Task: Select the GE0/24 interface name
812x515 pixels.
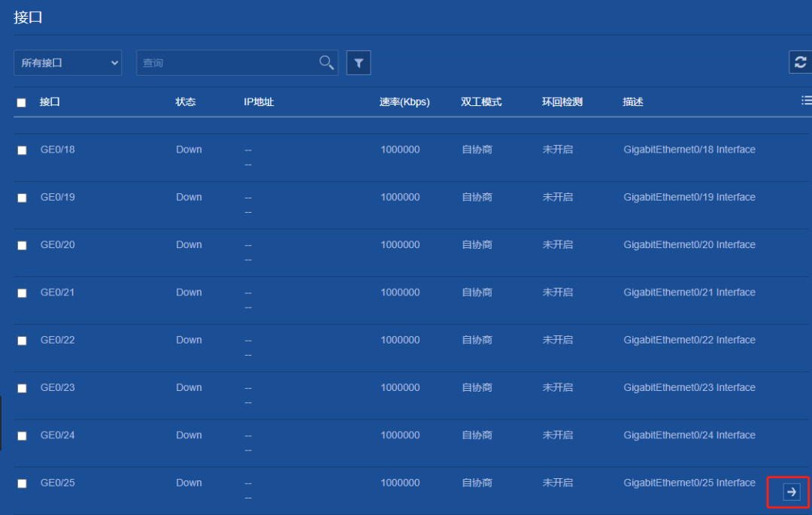Action: [x=57, y=435]
